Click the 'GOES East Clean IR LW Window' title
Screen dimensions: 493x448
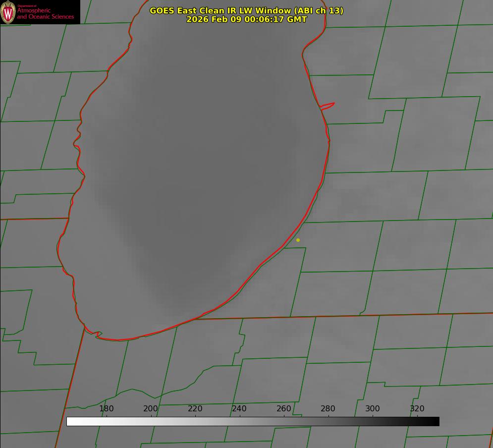tap(247, 10)
